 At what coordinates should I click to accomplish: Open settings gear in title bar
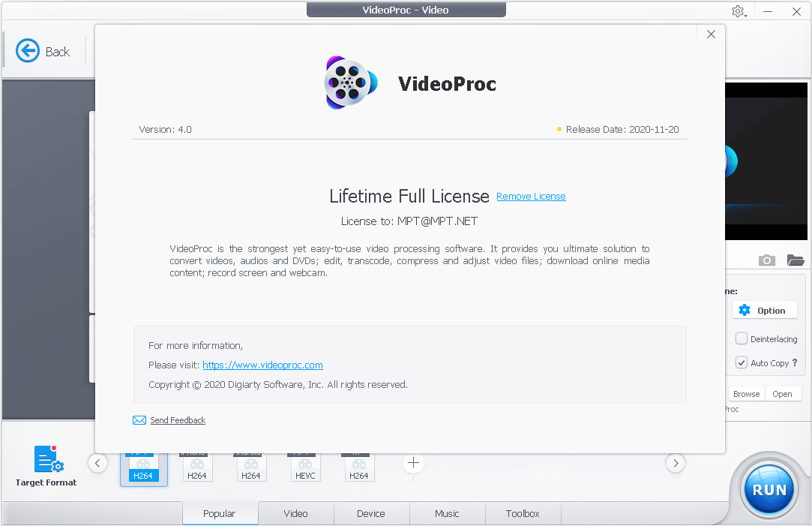pos(739,11)
